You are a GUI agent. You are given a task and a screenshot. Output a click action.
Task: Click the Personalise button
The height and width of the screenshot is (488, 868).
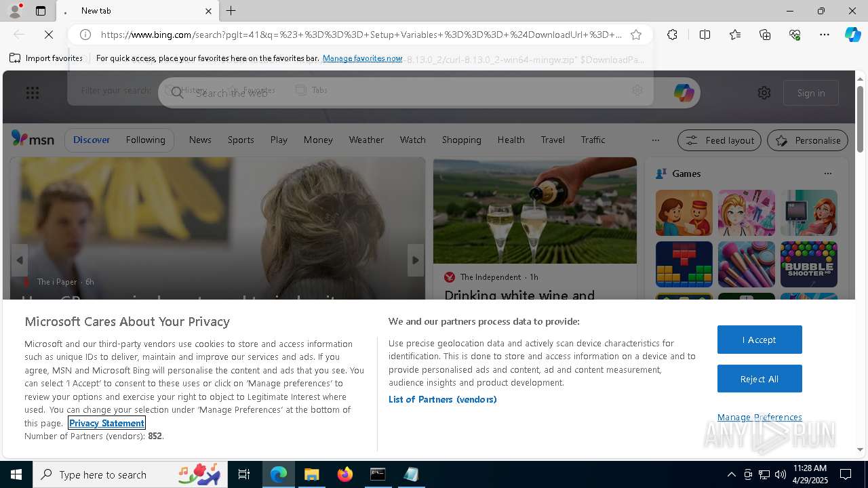coord(808,140)
